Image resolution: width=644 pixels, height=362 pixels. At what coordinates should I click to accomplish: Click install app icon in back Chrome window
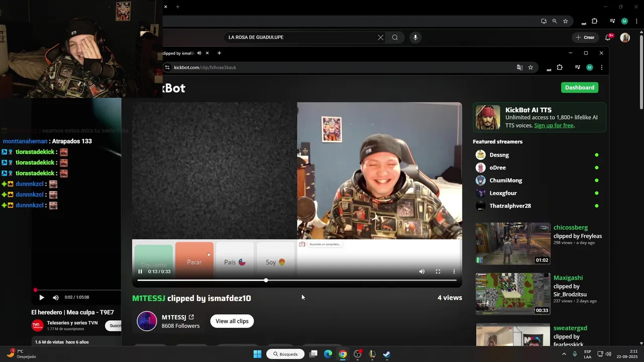(x=544, y=21)
